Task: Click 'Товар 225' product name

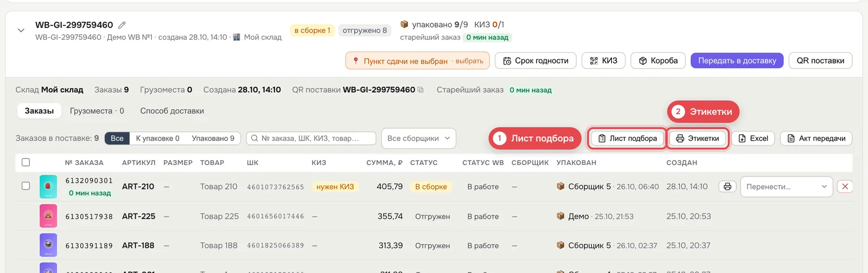Action: pyautogui.click(x=219, y=216)
